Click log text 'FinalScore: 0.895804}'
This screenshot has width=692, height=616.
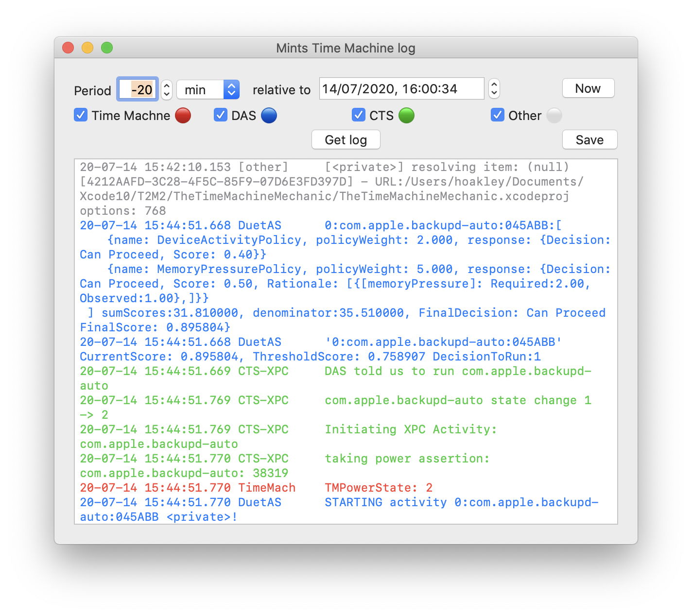[155, 327]
